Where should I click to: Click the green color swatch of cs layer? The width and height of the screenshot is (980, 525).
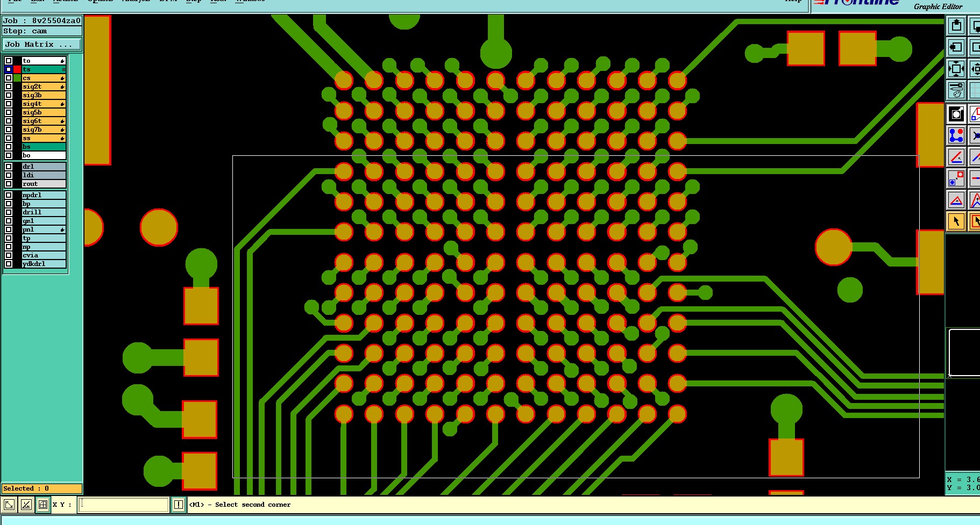[17, 78]
